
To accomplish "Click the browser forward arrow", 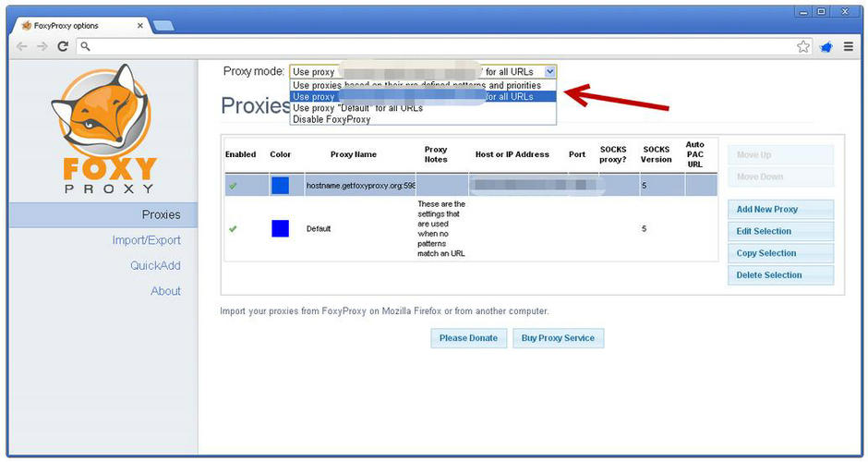I will click(42, 46).
